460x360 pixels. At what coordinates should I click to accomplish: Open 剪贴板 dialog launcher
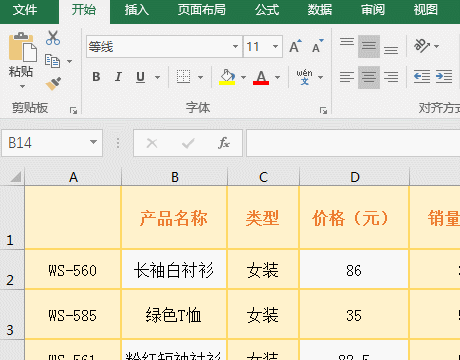73,110
